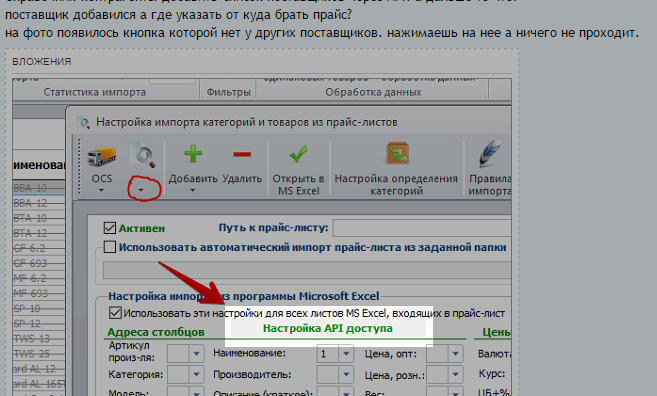Select the MF-693 row in list
Screen dimensions: 657x396
click(39, 293)
